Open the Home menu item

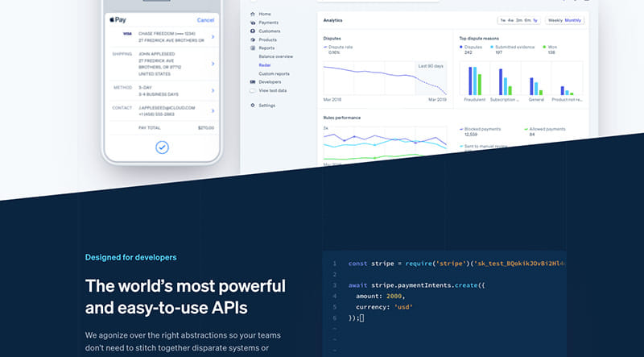(265, 14)
